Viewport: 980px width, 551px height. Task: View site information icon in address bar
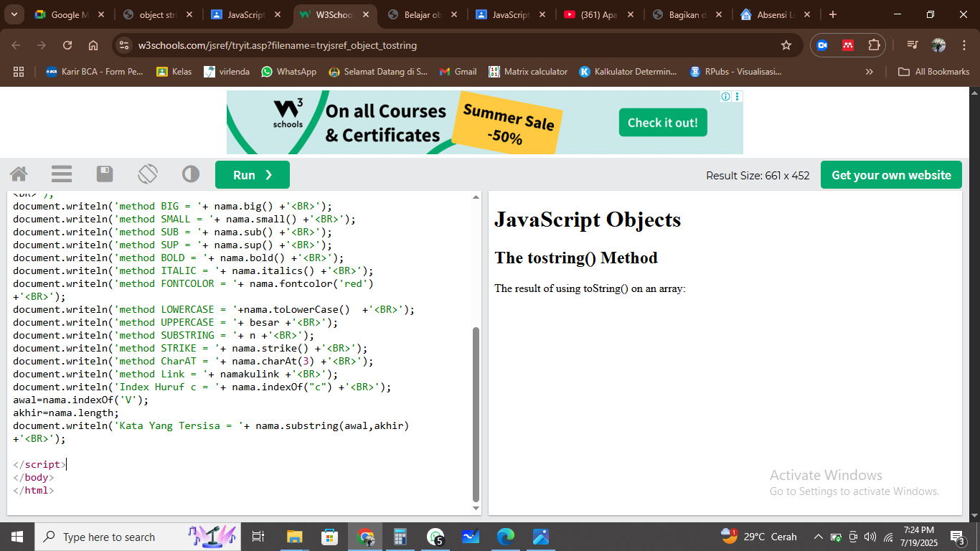point(125,45)
